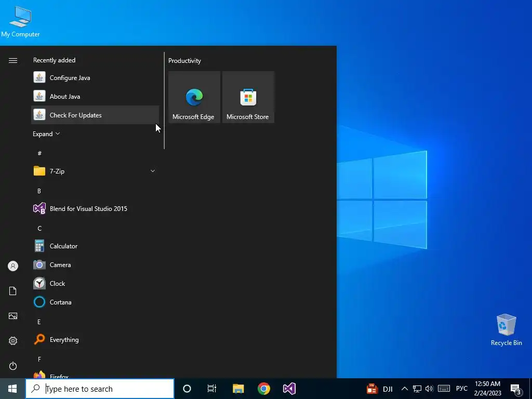Open the Microsoft Store tile
The height and width of the screenshot is (399, 532).
[248, 97]
